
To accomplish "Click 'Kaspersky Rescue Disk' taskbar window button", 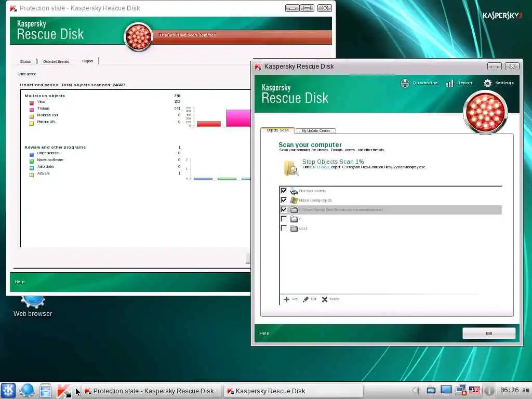I will click(x=294, y=391).
